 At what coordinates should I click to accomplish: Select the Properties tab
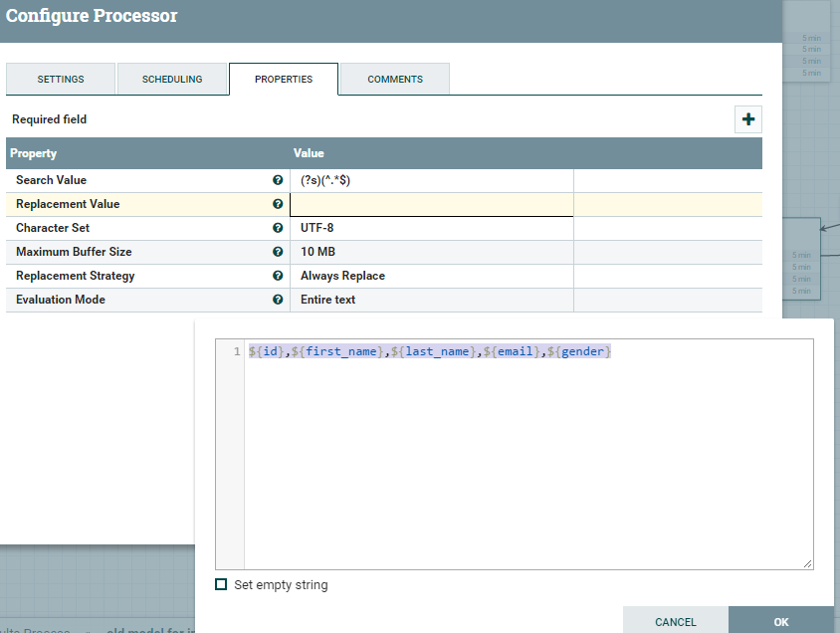pyautogui.click(x=284, y=79)
